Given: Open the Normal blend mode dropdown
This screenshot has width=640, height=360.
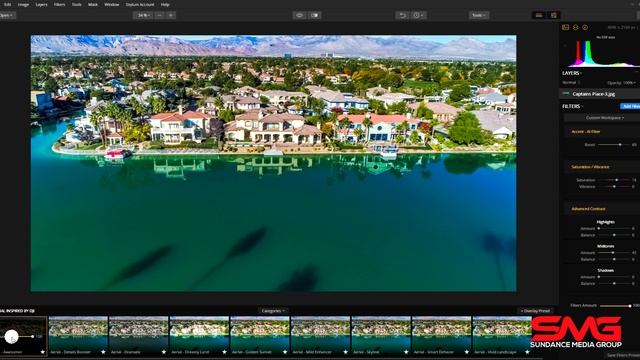Looking at the screenshot, I should click(571, 82).
